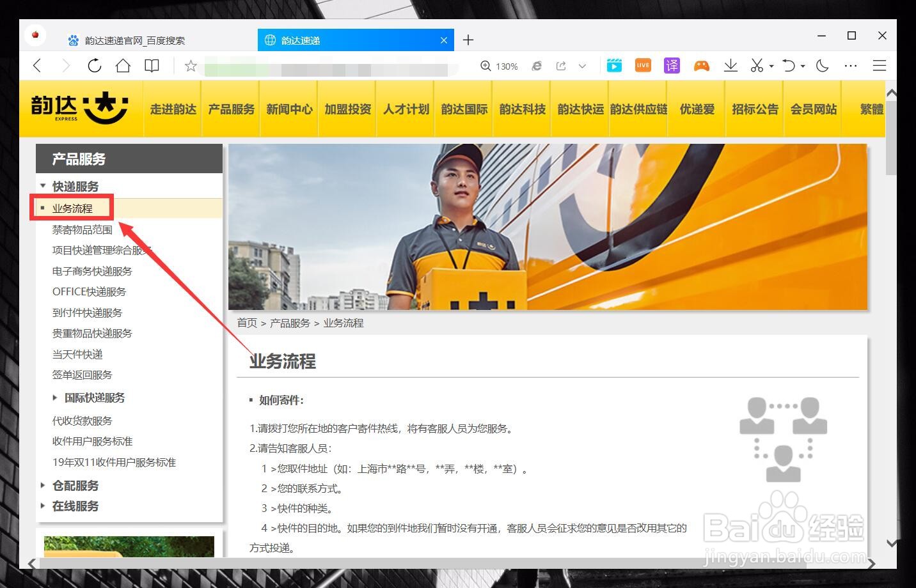Click the 韵达 Express logo
Viewport: 916px width, 588px height.
point(79,107)
